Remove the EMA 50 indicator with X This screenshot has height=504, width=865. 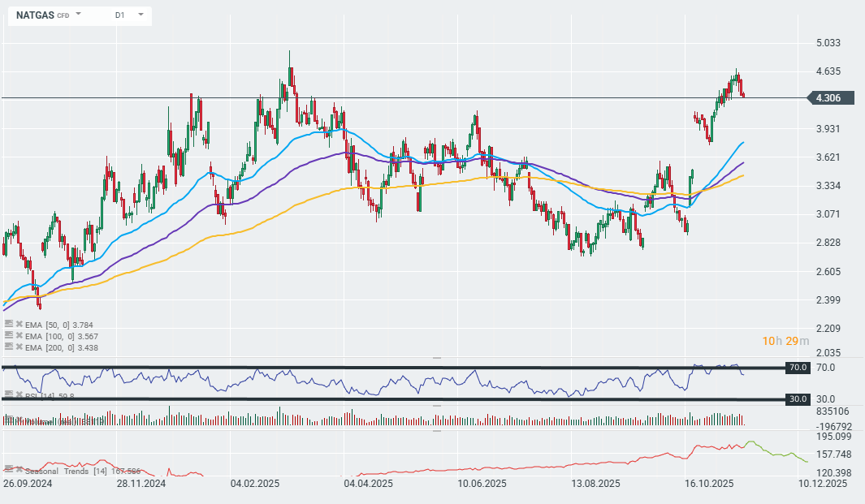[19, 323]
